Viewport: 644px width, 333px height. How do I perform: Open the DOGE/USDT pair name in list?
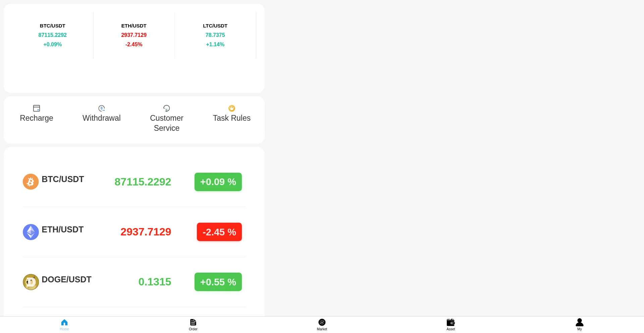point(66,279)
